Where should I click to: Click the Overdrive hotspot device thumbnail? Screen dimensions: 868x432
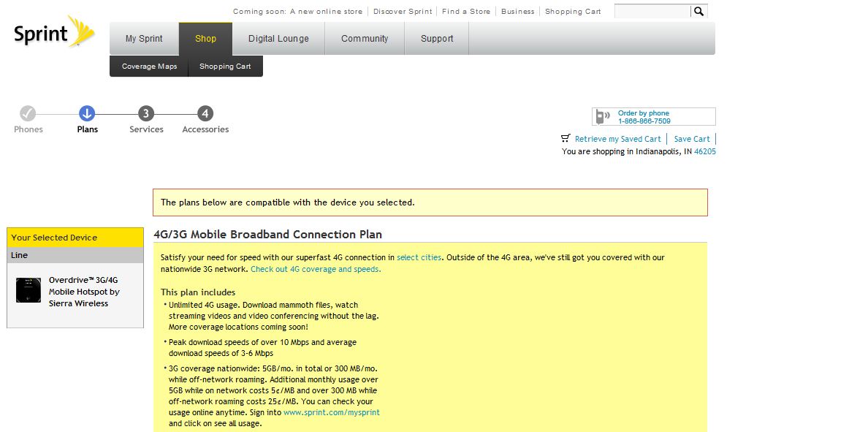click(x=28, y=290)
